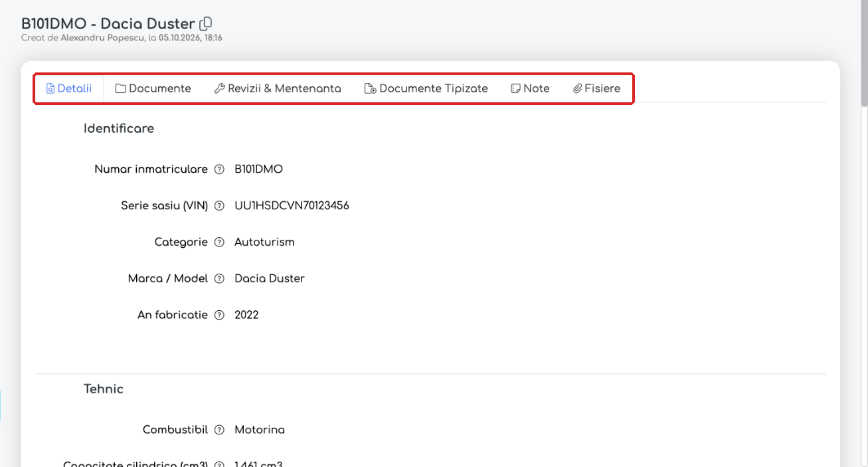The image size is (868, 467).
Task: Go to Revizii & Mentenanta tab
Action: coord(278,88)
